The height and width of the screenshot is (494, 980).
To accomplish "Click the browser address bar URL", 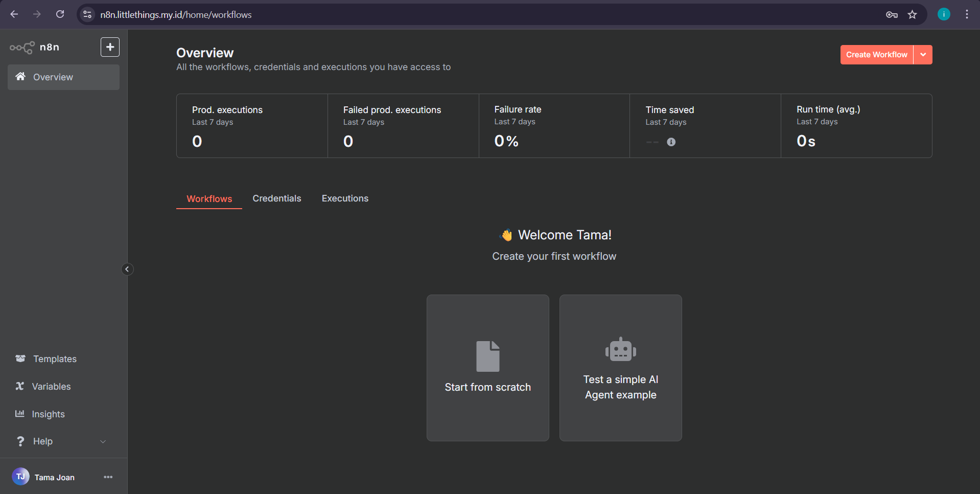I will [x=176, y=15].
